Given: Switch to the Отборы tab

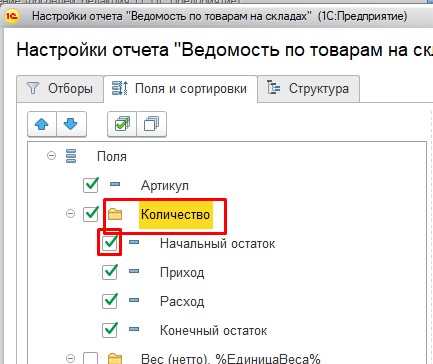Looking at the screenshot, I should coord(60,89).
